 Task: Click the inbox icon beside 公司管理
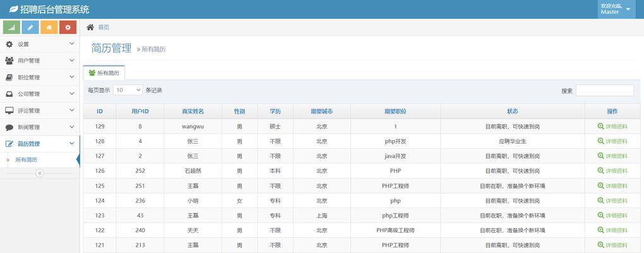[x=9, y=94]
